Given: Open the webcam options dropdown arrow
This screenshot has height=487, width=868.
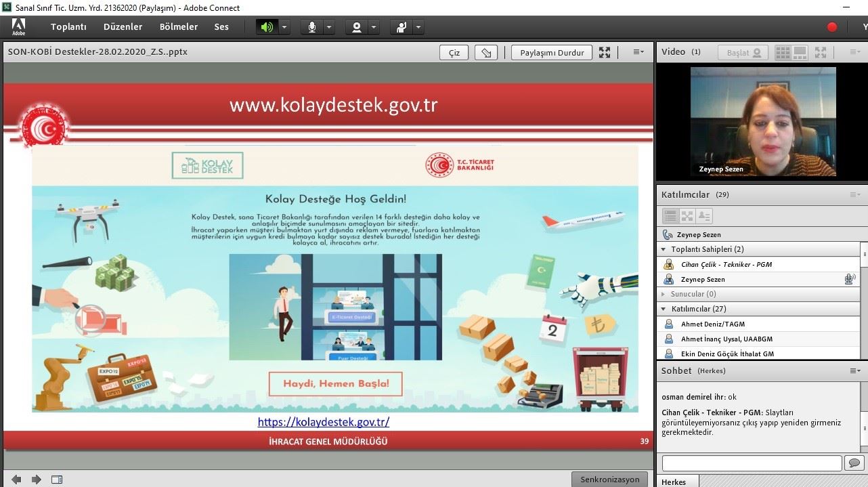Looking at the screenshot, I should (x=374, y=27).
